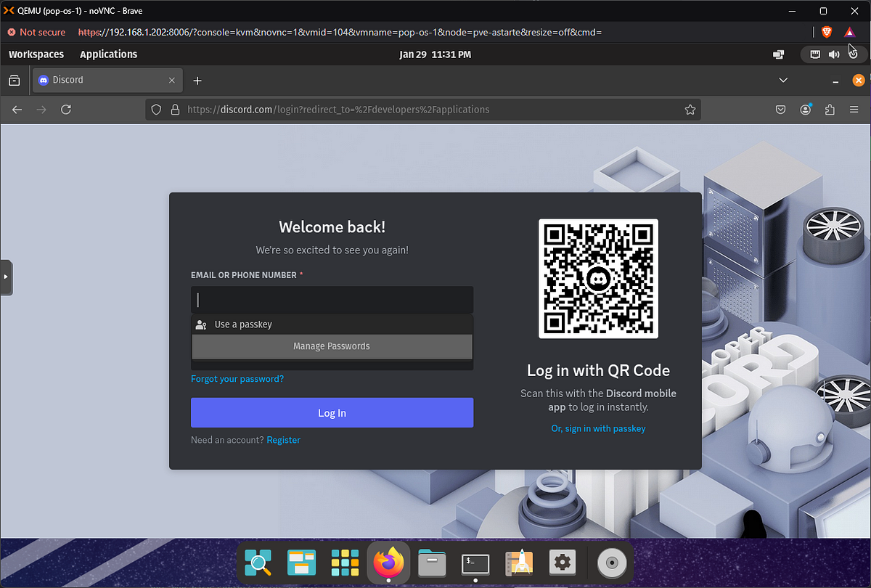Click the Brave Shields lion icon
This screenshot has height=588, width=871.
pyautogui.click(x=826, y=32)
